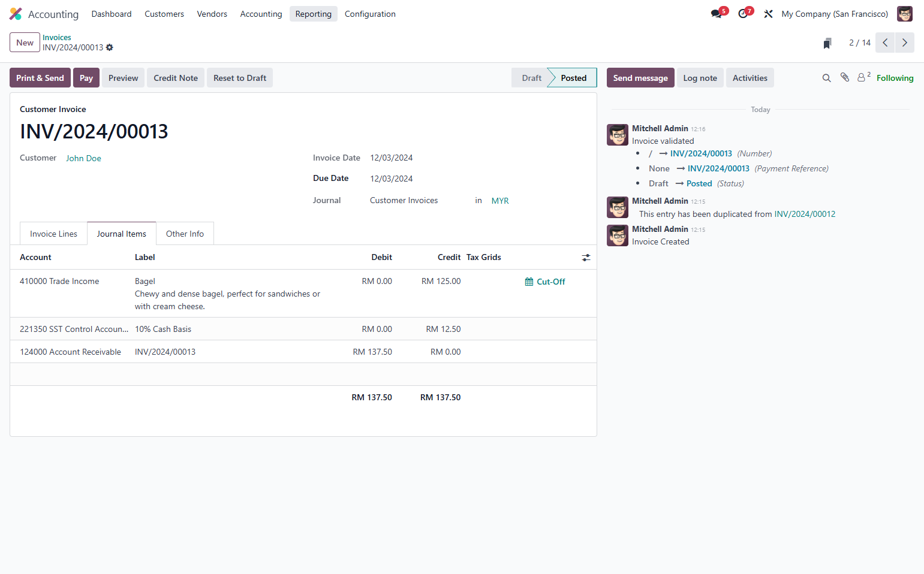The image size is (924, 574).
Task: Go to the Invoices breadcrumb link
Action: [x=57, y=37]
